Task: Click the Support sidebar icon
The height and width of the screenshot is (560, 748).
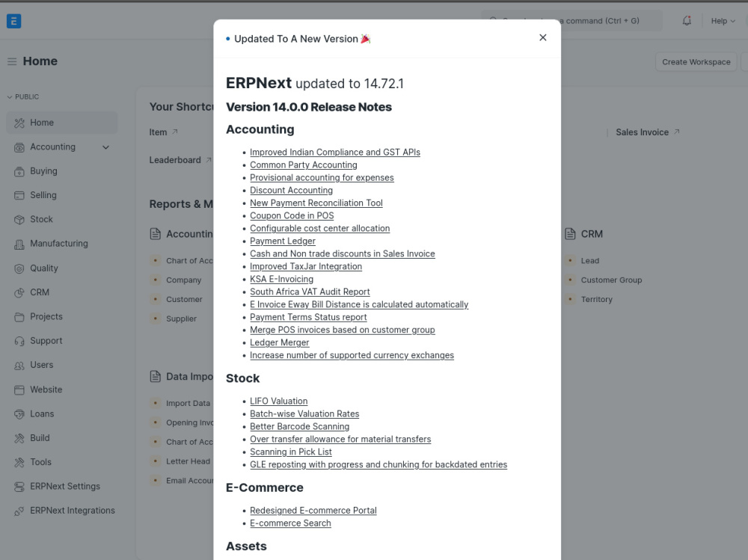Action: click(x=19, y=341)
